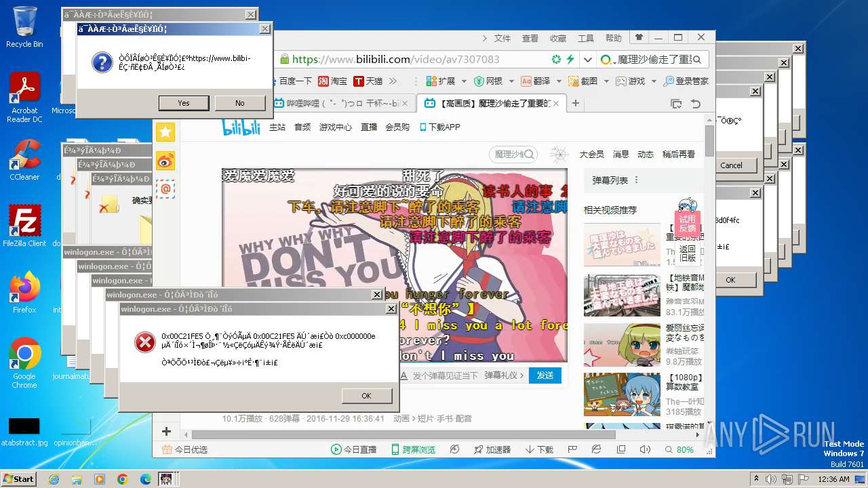
Task: Click the restore closed tab undo icon
Action: [695, 104]
